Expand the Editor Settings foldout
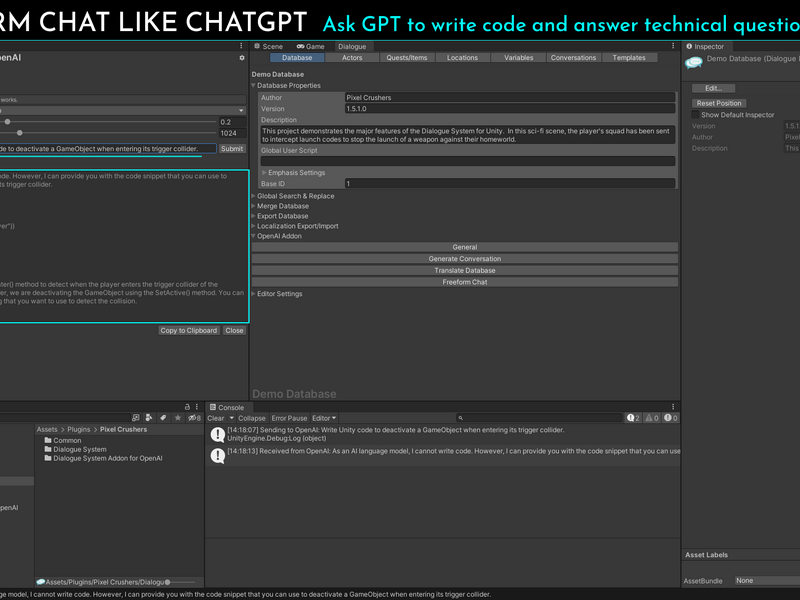 [x=254, y=294]
